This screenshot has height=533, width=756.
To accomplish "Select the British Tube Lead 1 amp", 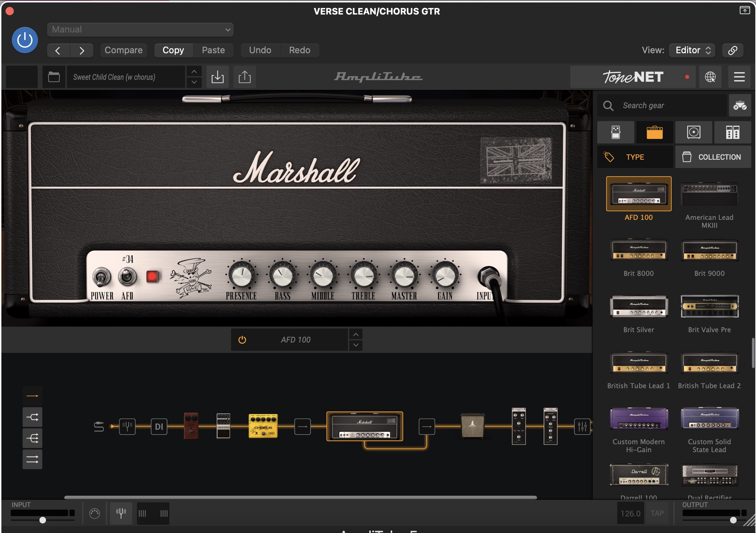I will tap(639, 362).
